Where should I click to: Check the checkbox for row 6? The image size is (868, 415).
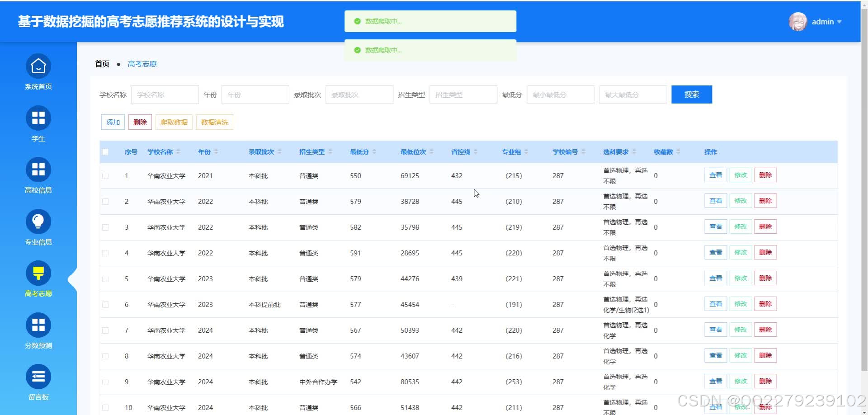pyautogui.click(x=105, y=305)
